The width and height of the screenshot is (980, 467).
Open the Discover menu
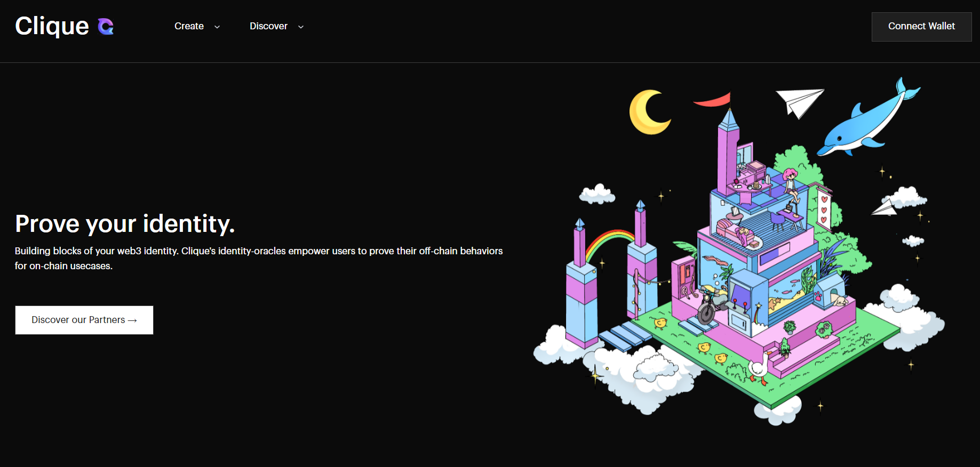(x=268, y=26)
